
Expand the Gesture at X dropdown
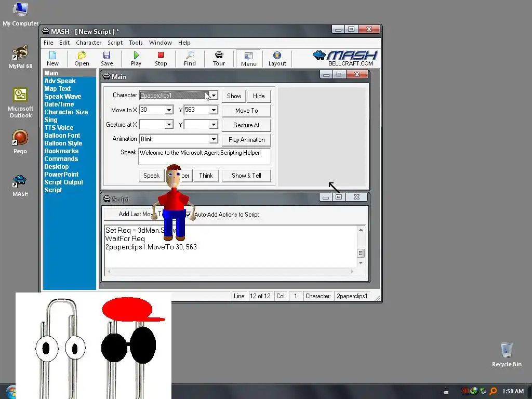(169, 125)
